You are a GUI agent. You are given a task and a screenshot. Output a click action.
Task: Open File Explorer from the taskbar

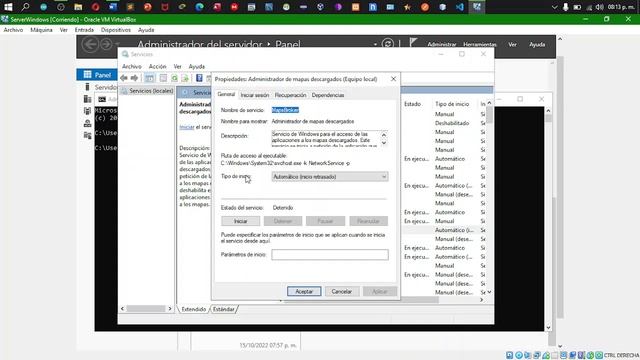coord(78,7)
